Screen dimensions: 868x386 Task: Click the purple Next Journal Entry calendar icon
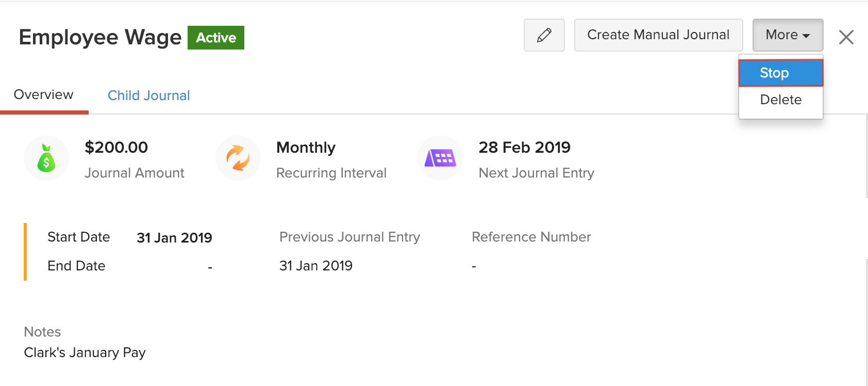(440, 158)
